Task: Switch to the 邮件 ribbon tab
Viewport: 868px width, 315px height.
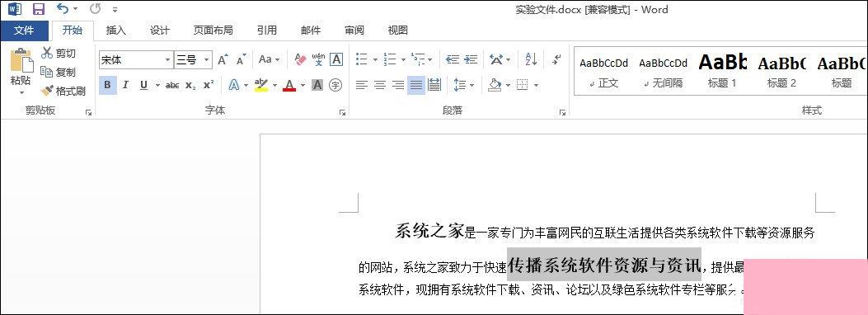Action: coord(311,31)
